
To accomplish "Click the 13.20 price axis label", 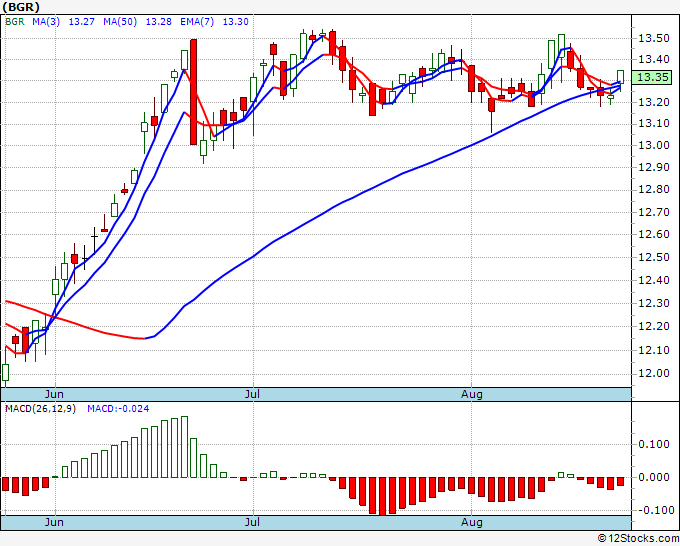I will 654,102.
